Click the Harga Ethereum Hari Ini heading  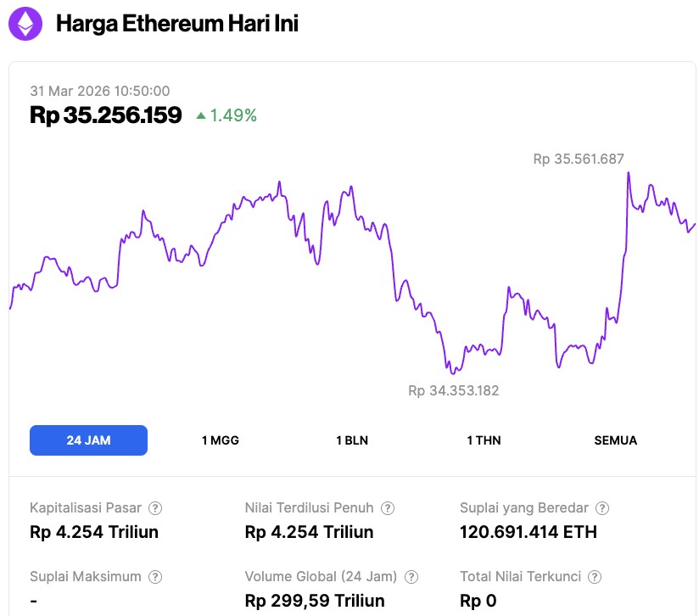[x=176, y=24]
